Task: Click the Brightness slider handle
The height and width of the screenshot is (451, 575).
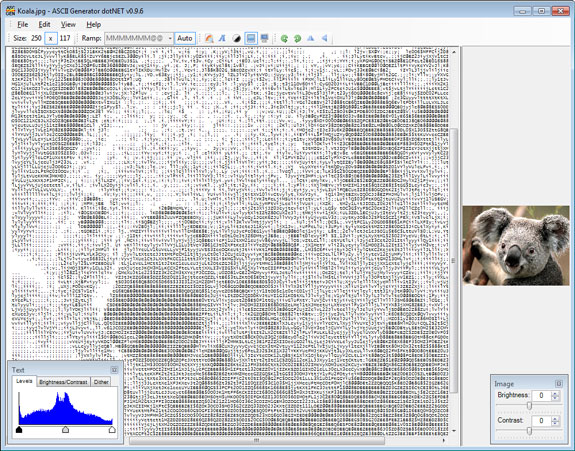Action: tap(529, 405)
